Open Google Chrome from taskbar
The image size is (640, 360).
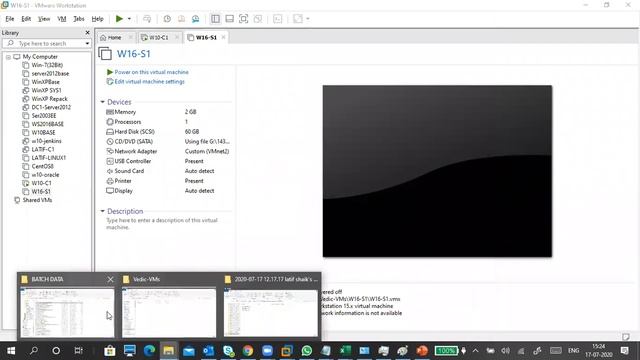pyautogui.click(x=247, y=351)
